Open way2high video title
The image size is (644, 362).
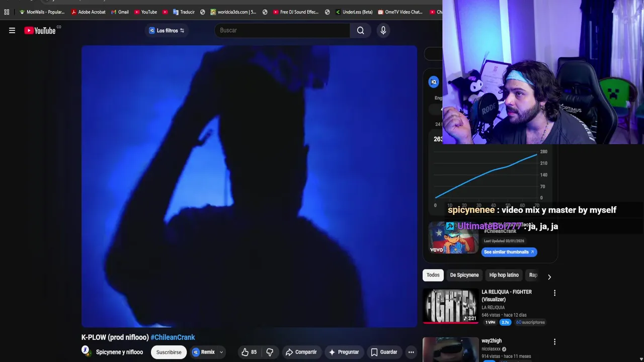(492, 341)
